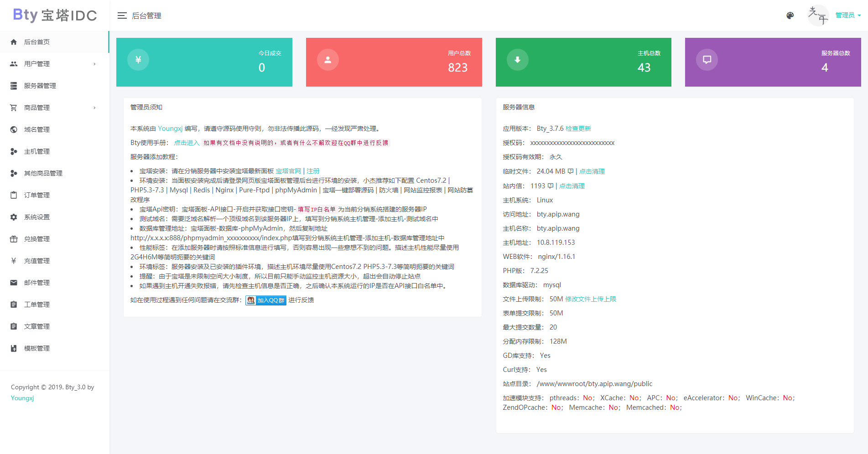Toggle the sidebar with the hamburger icon

pyautogui.click(x=122, y=15)
